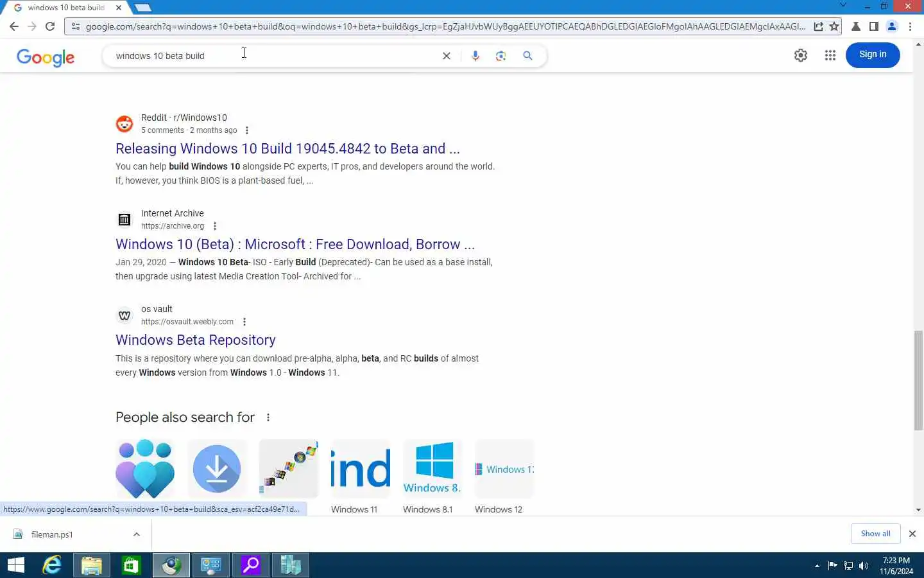
Task: Open the purple search app in taskbar
Action: [251, 565]
